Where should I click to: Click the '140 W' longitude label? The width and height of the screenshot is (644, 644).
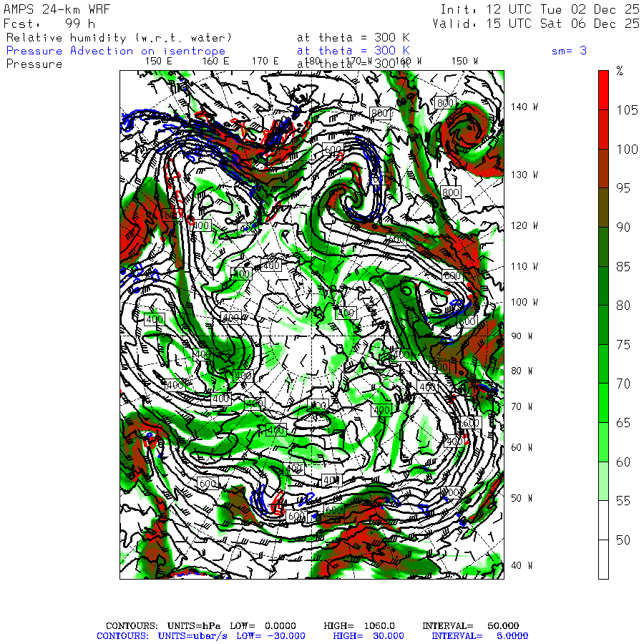[524, 107]
